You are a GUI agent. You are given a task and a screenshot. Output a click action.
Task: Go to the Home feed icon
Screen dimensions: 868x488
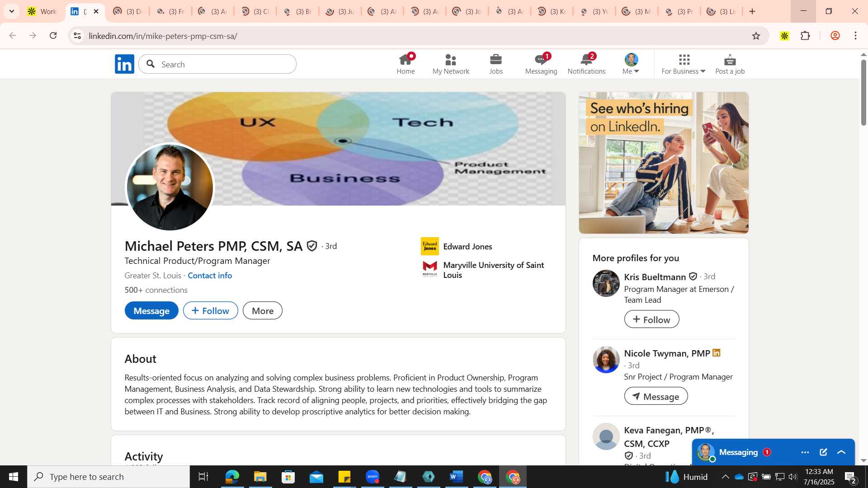(x=406, y=64)
